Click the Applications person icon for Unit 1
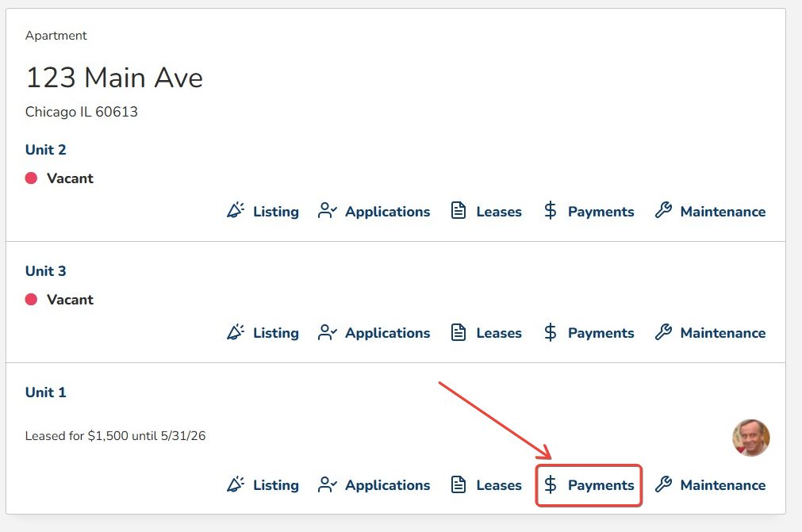Viewport: 802px width, 532px height. tap(328, 484)
